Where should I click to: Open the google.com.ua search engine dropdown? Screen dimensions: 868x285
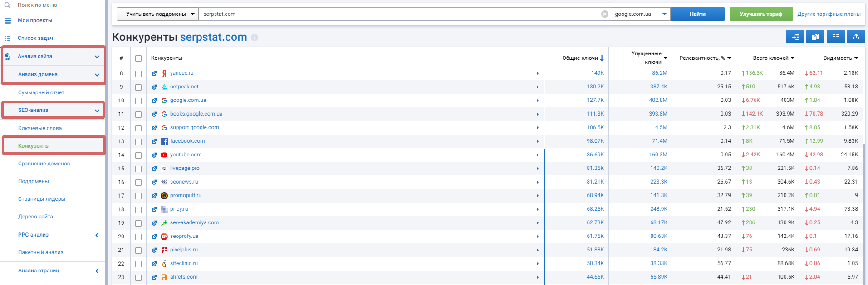coord(641,14)
